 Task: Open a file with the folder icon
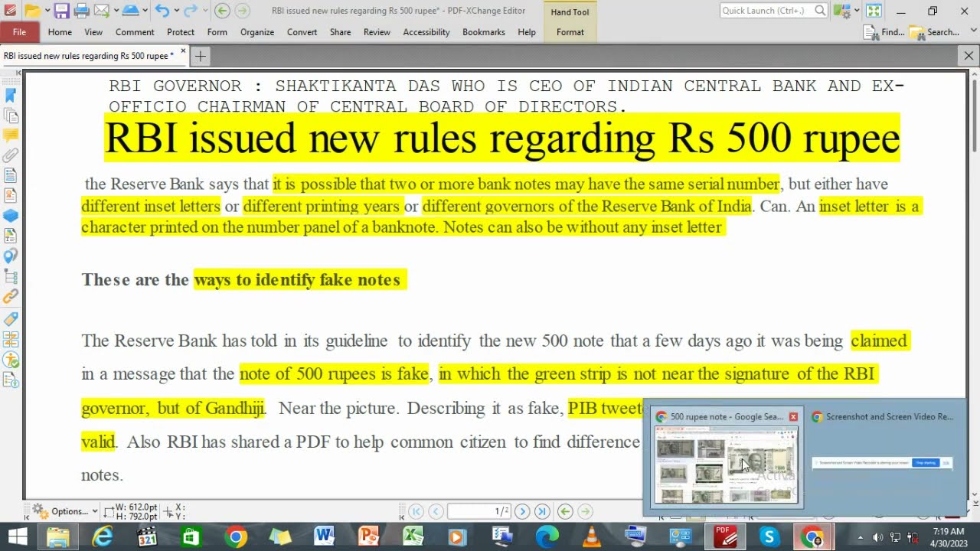pyautogui.click(x=31, y=11)
